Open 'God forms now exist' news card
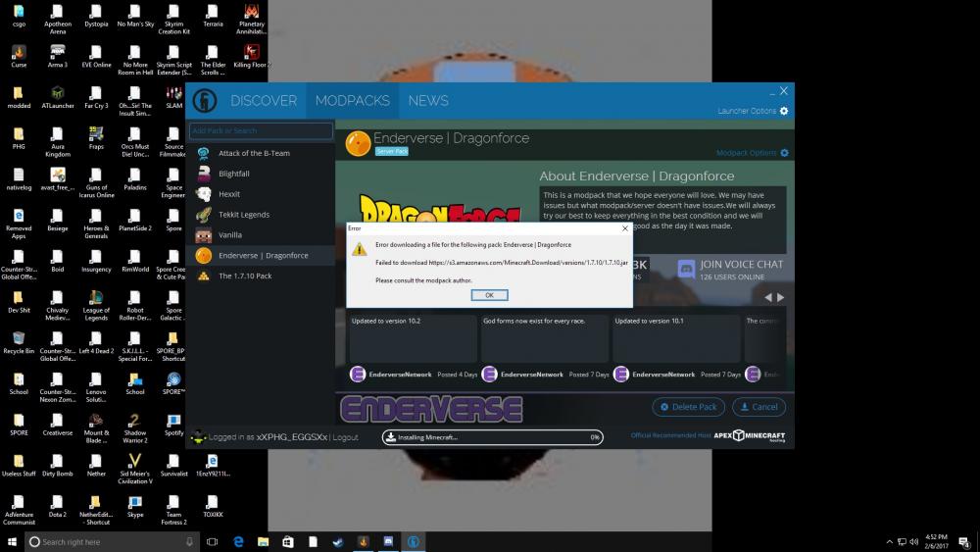The height and width of the screenshot is (552, 980). pos(544,338)
